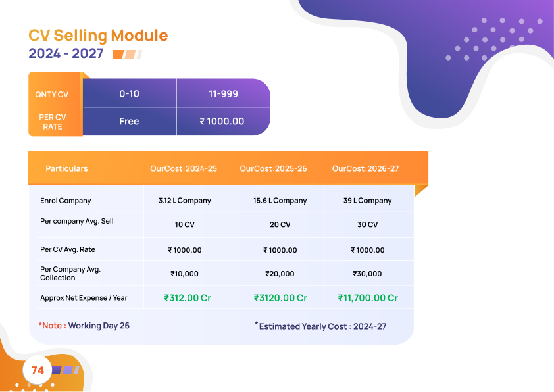554x392 pixels.
Task: Click the page number 74 badge
Action: click(x=38, y=370)
